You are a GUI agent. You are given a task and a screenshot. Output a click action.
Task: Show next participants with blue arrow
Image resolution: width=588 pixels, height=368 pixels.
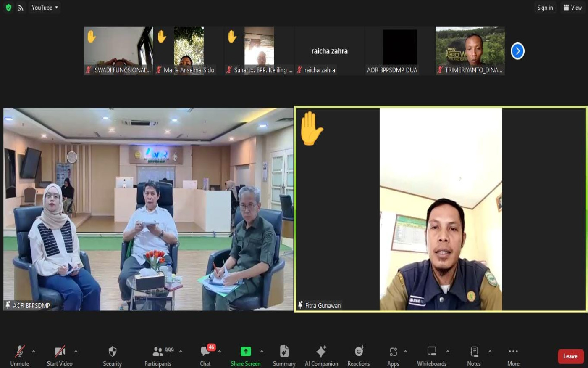(517, 51)
